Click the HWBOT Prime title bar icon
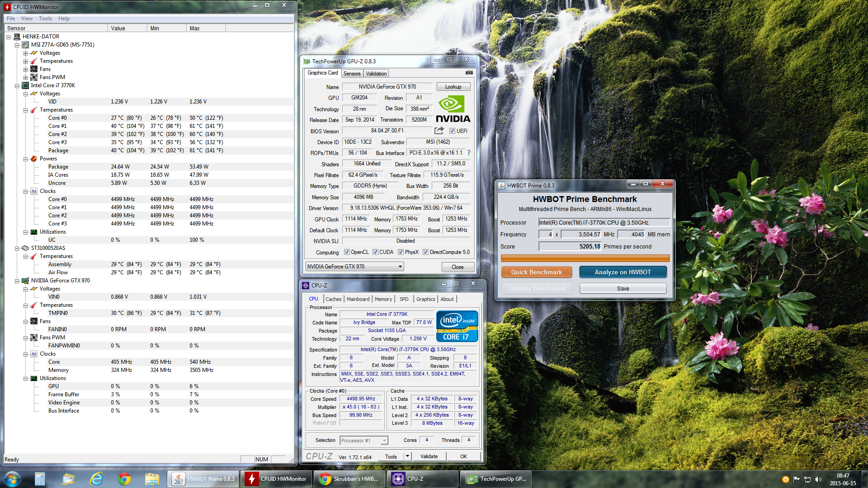Image resolution: width=868 pixels, height=488 pixels. [x=501, y=185]
